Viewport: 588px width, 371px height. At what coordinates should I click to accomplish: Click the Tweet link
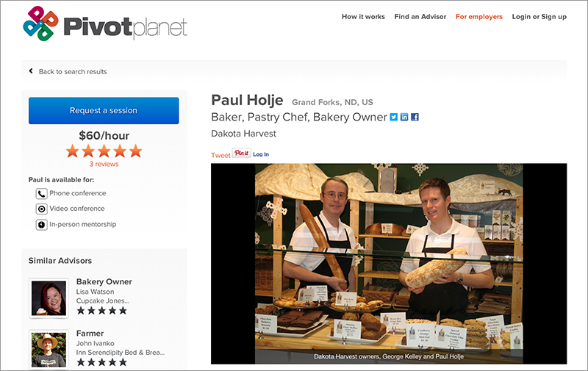220,155
